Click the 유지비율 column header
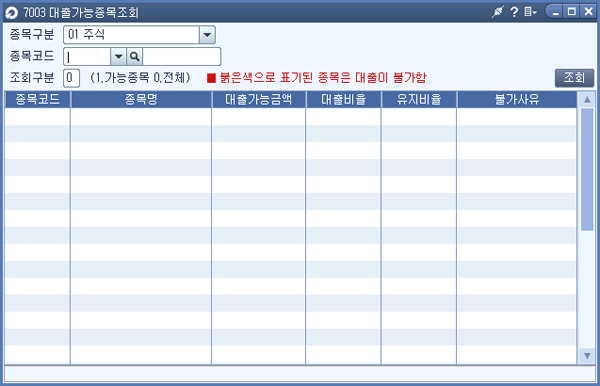 coord(419,99)
